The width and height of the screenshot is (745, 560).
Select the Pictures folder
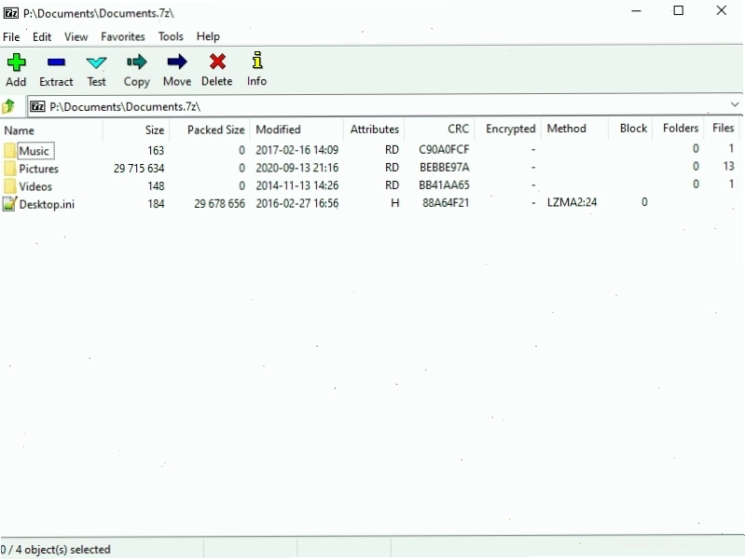point(38,169)
